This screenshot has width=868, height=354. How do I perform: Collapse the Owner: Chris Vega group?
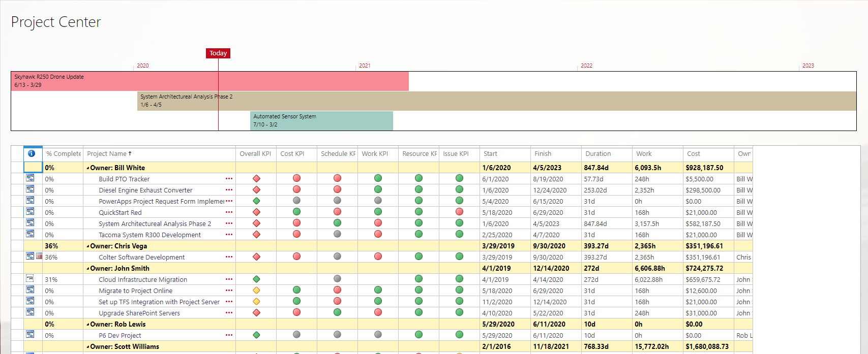pyautogui.click(x=88, y=246)
